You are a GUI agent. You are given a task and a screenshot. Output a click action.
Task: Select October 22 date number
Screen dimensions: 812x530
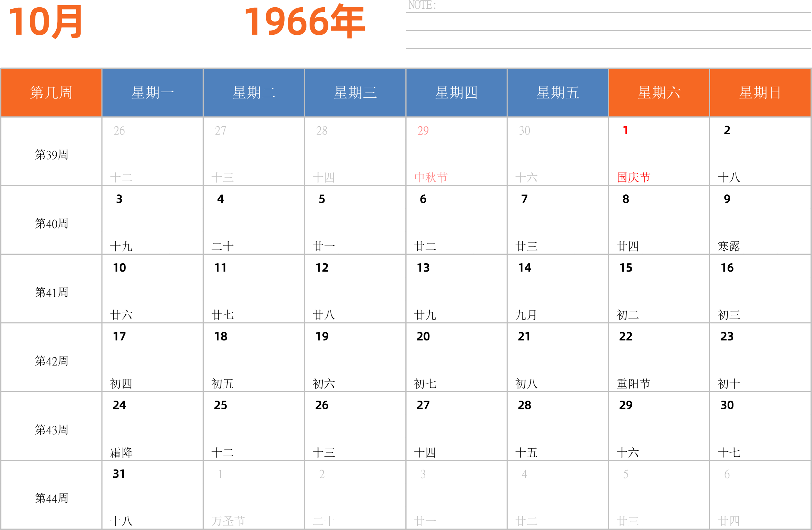pyautogui.click(x=626, y=336)
